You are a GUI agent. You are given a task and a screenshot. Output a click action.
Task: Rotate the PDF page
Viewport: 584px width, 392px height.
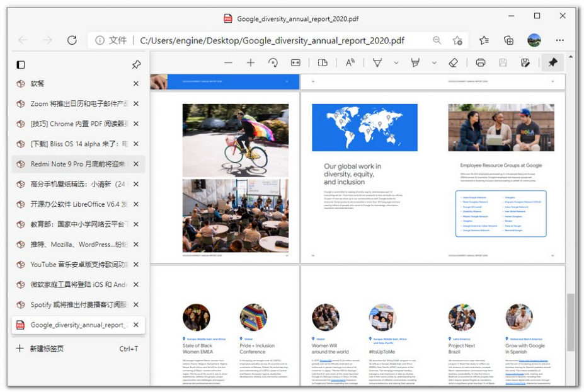tap(273, 62)
